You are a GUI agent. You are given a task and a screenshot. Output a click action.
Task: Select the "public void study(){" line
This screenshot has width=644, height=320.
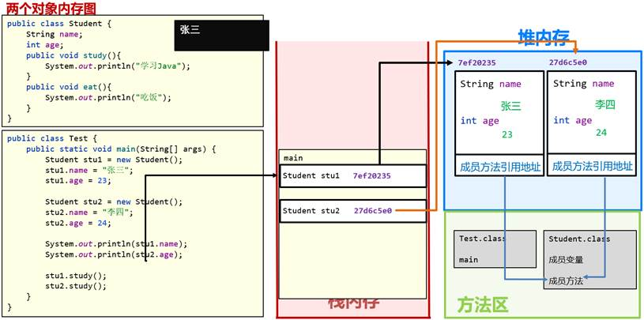click(73, 55)
